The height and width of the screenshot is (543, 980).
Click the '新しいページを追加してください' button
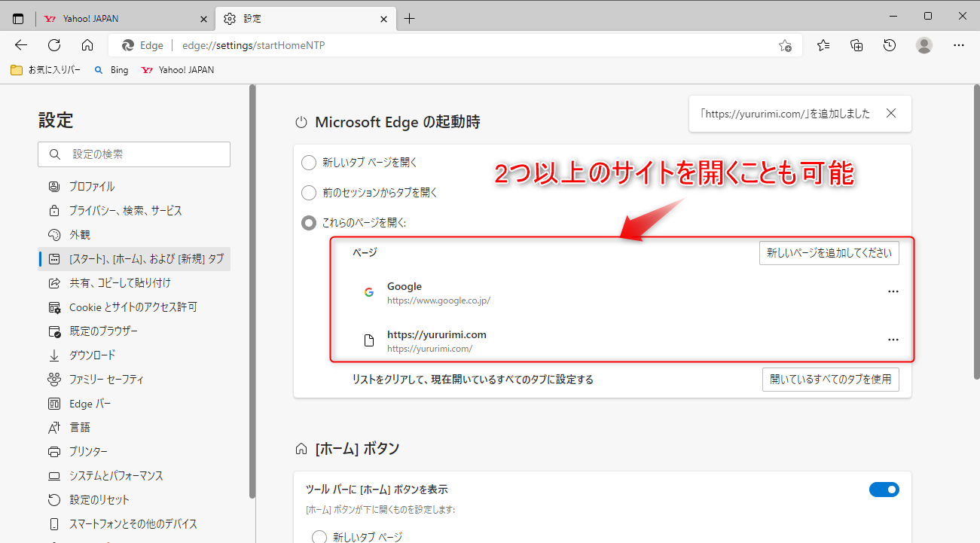pyautogui.click(x=829, y=254)
